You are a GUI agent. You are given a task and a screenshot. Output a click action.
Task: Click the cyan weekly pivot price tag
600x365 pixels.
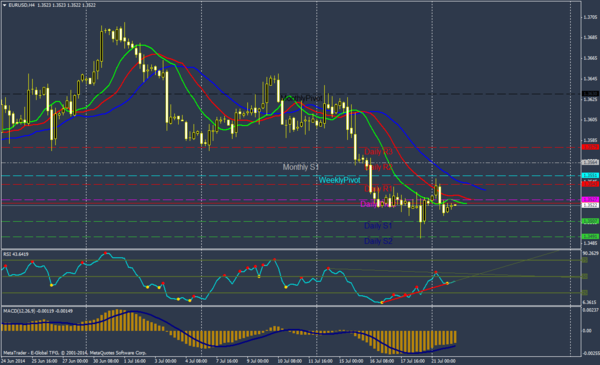click(590, 175)
